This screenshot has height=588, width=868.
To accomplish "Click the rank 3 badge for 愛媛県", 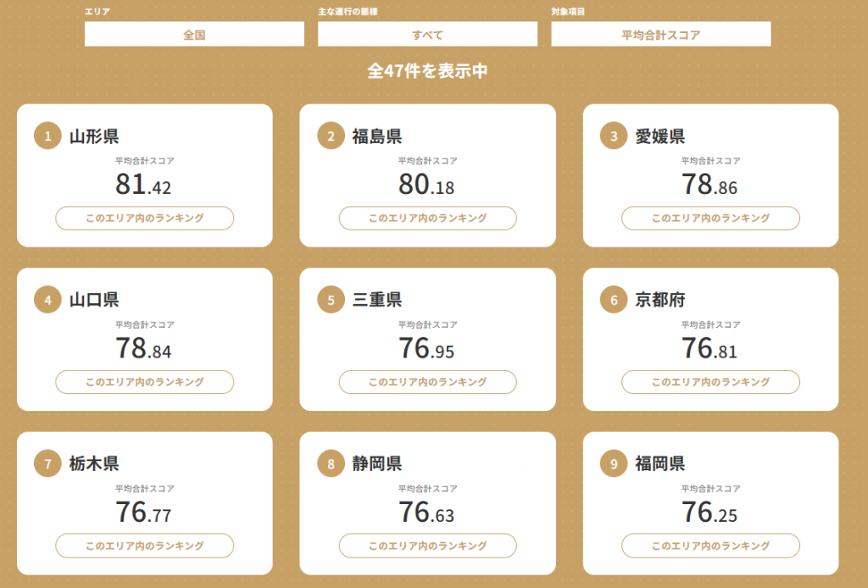I will 614,136.
